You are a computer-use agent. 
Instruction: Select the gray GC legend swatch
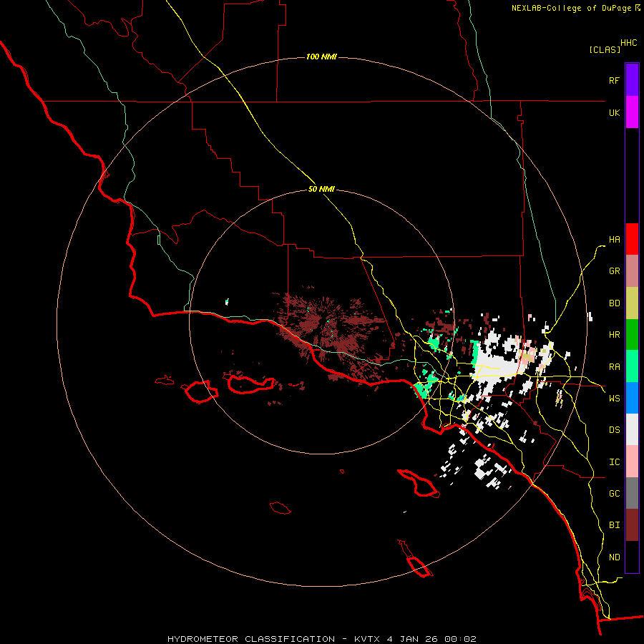click(632, 493)
